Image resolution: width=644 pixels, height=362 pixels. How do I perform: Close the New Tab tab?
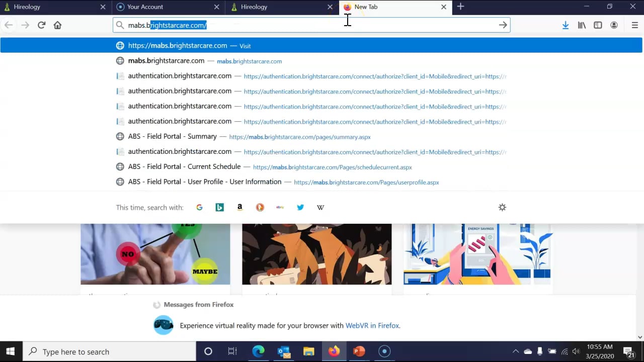[443, 7]
